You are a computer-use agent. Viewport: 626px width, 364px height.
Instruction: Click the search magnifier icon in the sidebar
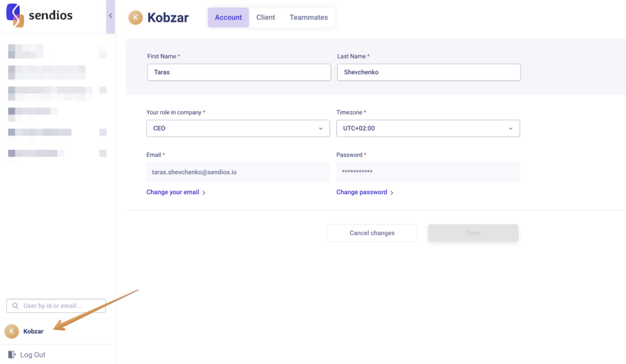click(15, 306)
